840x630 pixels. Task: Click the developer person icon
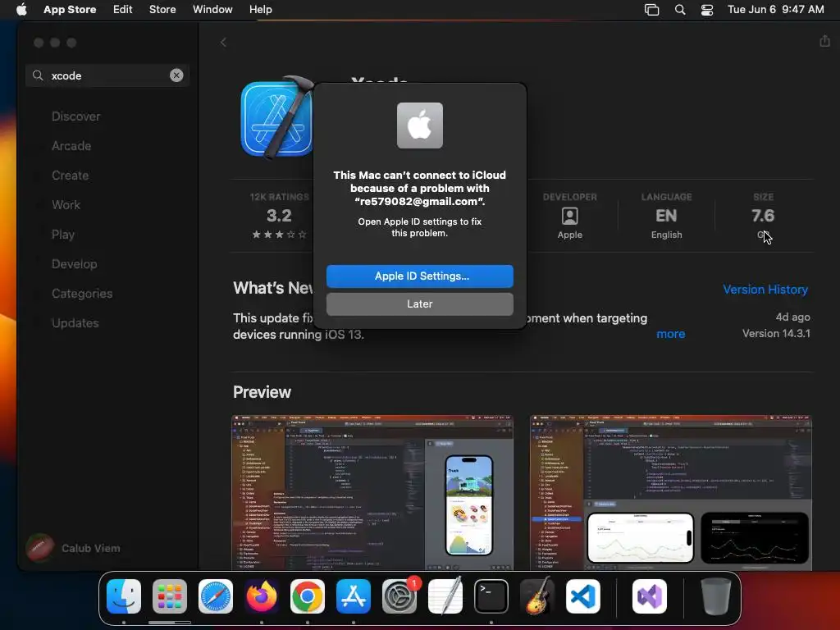pyautogui.click(x=569, y=216)
